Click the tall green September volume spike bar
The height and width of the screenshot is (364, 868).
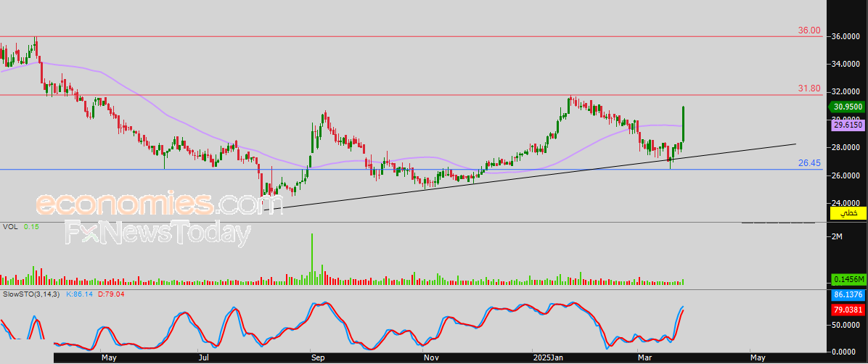(311, 259)
